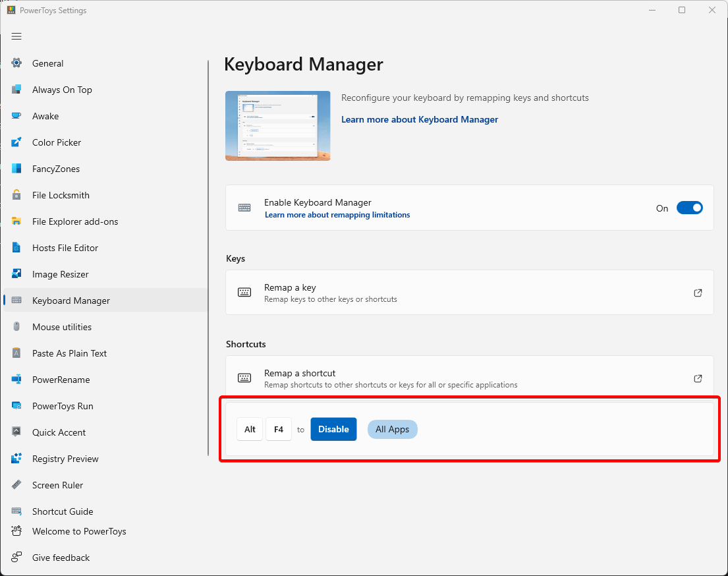This screenshot has width=728, height=576.
Task: Click the Screen Ruler icon
Action: [16, 484]
